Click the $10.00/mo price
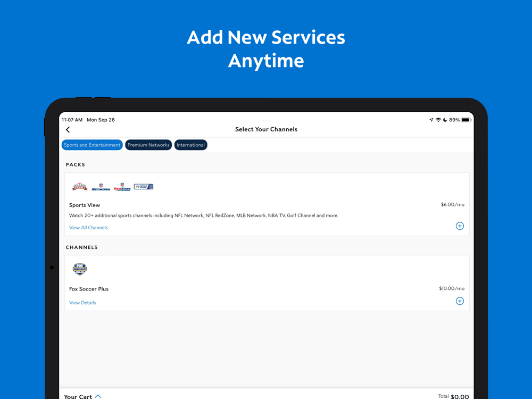The image size is (532, 399). pyautogui.click(x=452, y=288)
